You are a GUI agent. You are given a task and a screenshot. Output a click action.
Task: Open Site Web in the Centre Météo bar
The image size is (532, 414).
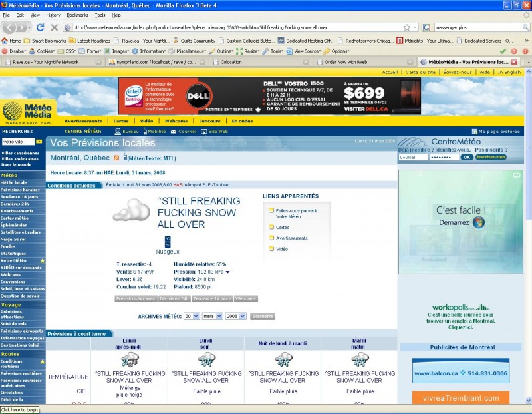click(x=214, y=131)
